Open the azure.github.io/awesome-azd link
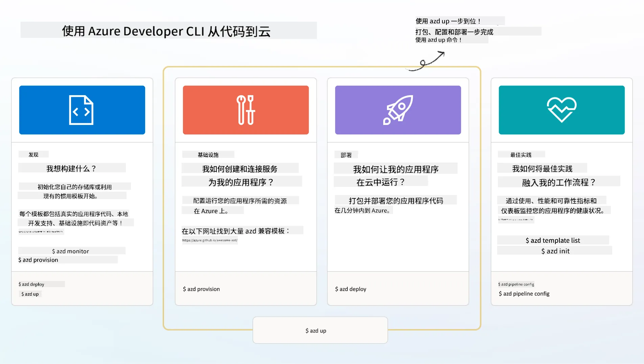Screen dimensions: 644x364 pyautogui.click(x=210, y=240)
